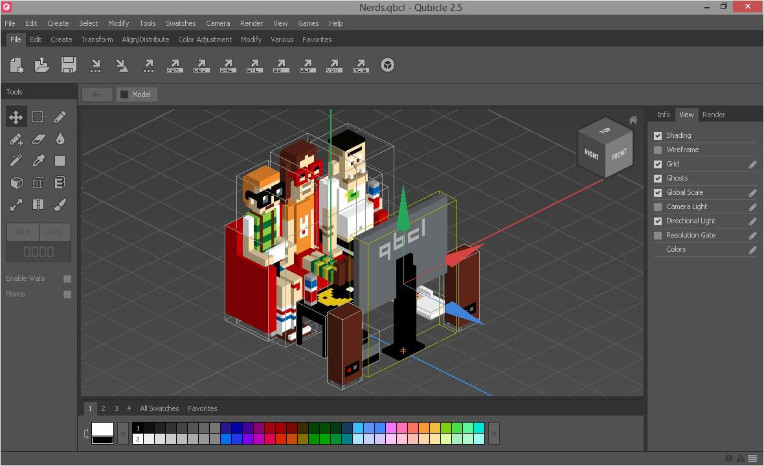Screen dimensions: 764x466
Task: Switch to the All Swatches tab
Action: 159,408
